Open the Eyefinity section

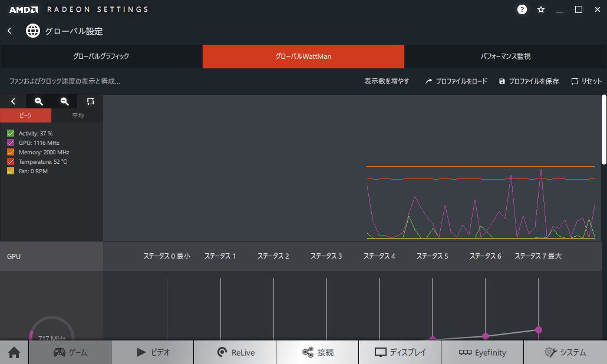(x=482, y=352)
